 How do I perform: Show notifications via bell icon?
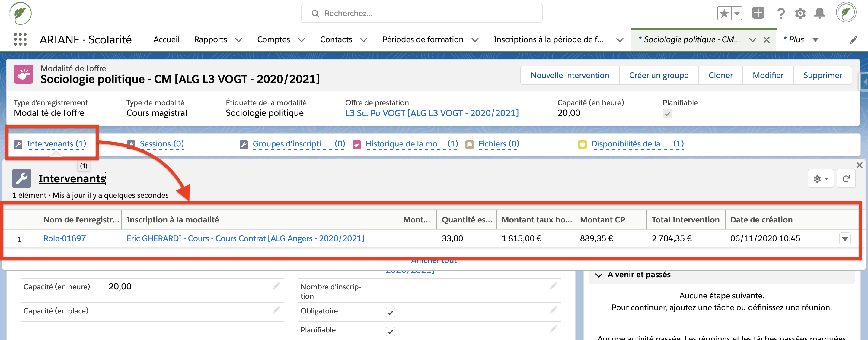click(820, 14)
